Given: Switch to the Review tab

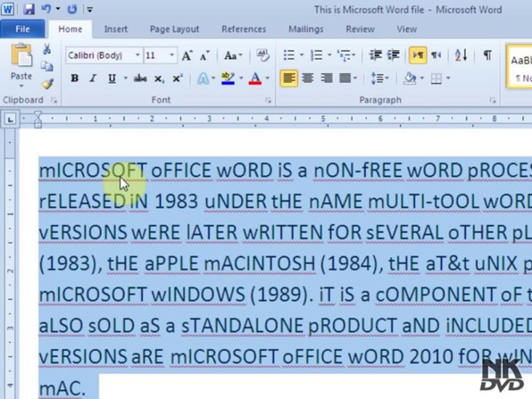Looking at the screenshot, I should click(360, 29).
